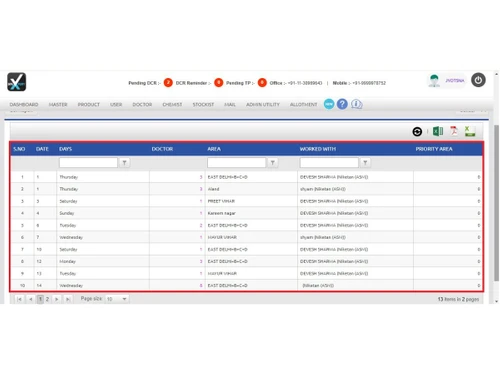Click the Worked With filter text box
Image resolution: width=500 pixels, height=375 pixels.
[329, 163]
